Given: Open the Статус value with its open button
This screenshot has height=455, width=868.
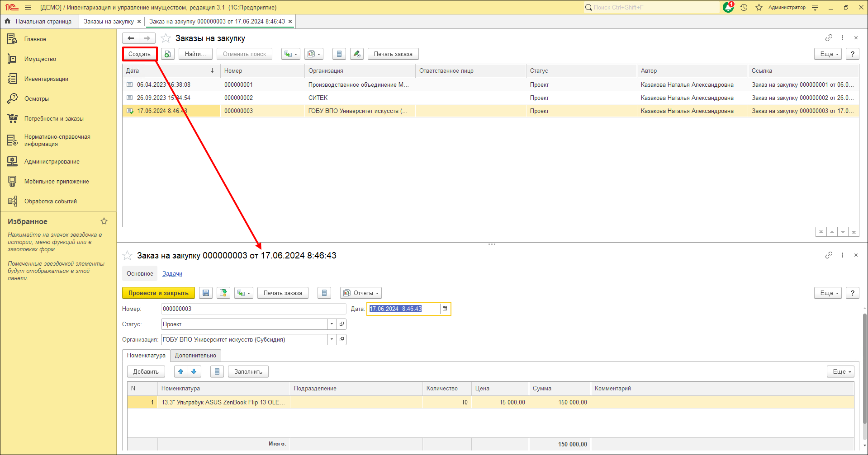Looking at the screenshot, I should (x=342, y=324).
